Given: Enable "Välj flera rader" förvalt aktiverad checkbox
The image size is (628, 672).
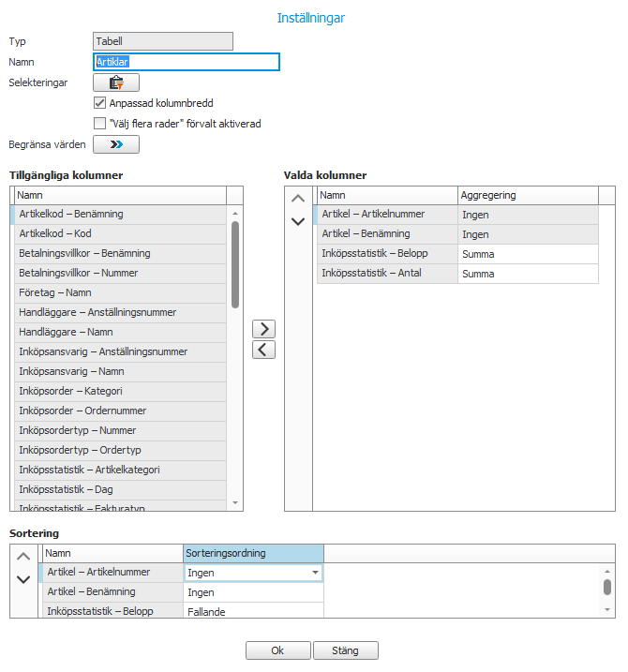Looking at the screenshot, I should tap(100, 123).
